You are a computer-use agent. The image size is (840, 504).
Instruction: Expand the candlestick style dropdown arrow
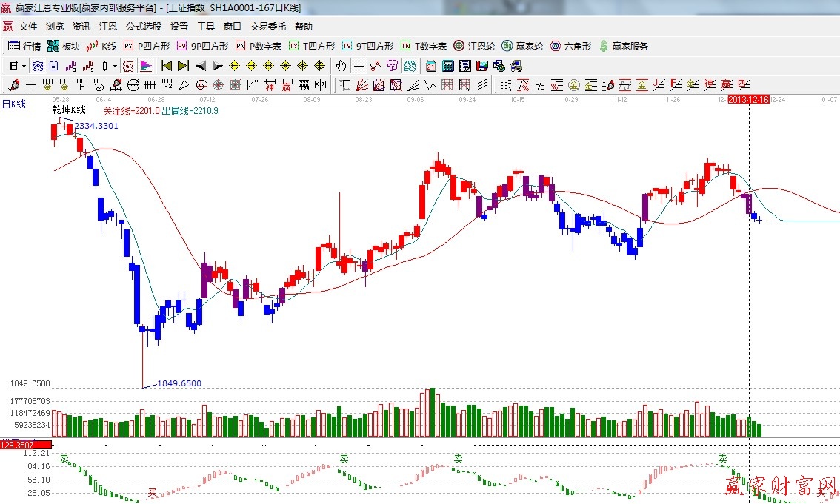(115, 66)
